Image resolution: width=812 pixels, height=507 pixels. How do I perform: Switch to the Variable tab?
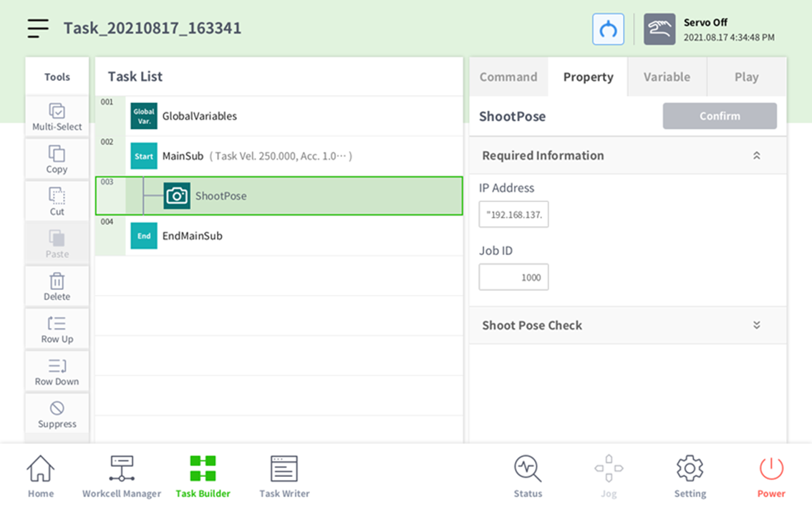[667, 77]
